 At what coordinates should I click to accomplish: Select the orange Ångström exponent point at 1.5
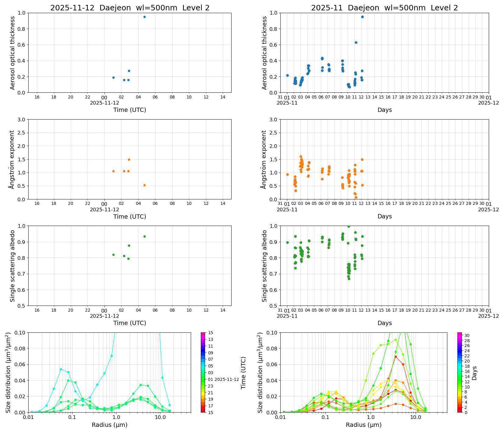[128, 159]
